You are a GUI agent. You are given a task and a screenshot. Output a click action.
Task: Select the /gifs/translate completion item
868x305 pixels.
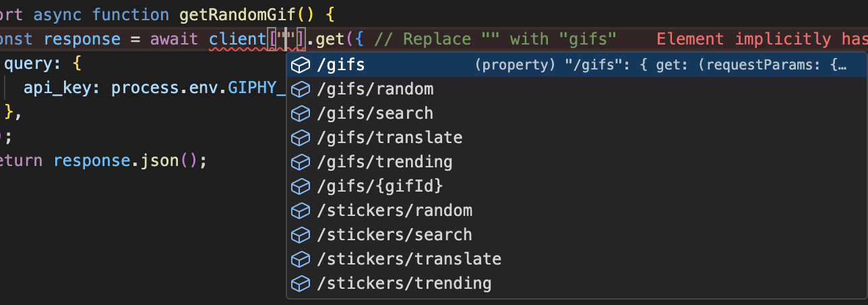[x=390, y=138]
